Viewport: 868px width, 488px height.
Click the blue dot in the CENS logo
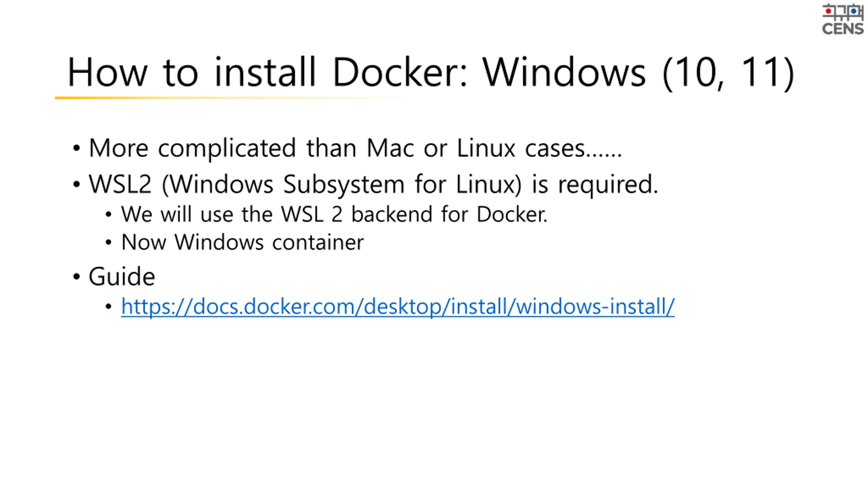point(854,11)
